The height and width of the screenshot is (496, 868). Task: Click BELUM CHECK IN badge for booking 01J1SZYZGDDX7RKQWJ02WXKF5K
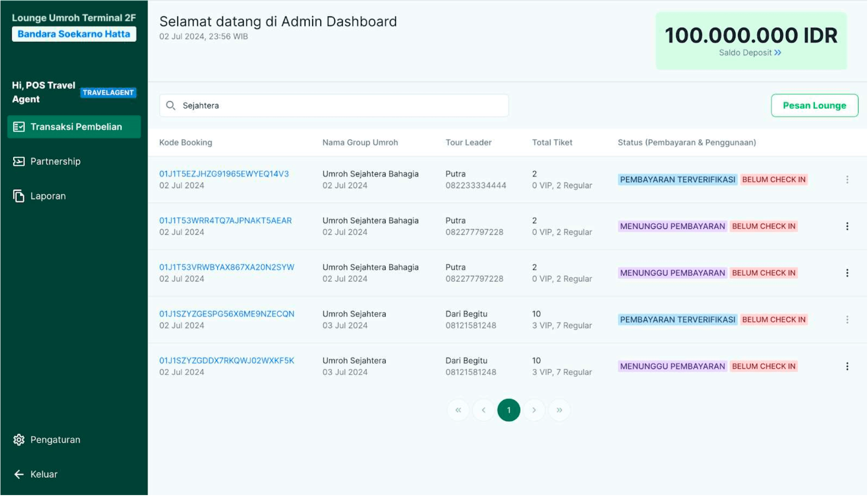click(763, 366)
